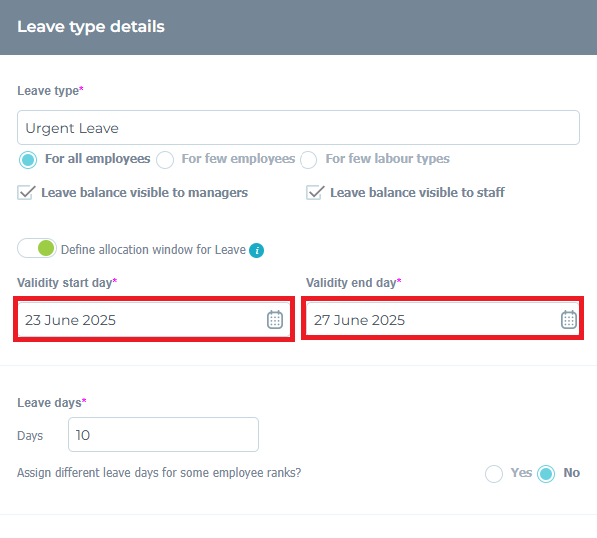597x538 pixels.
Task: Select Yes for different rank leave days
Action: tap(494, 474)
